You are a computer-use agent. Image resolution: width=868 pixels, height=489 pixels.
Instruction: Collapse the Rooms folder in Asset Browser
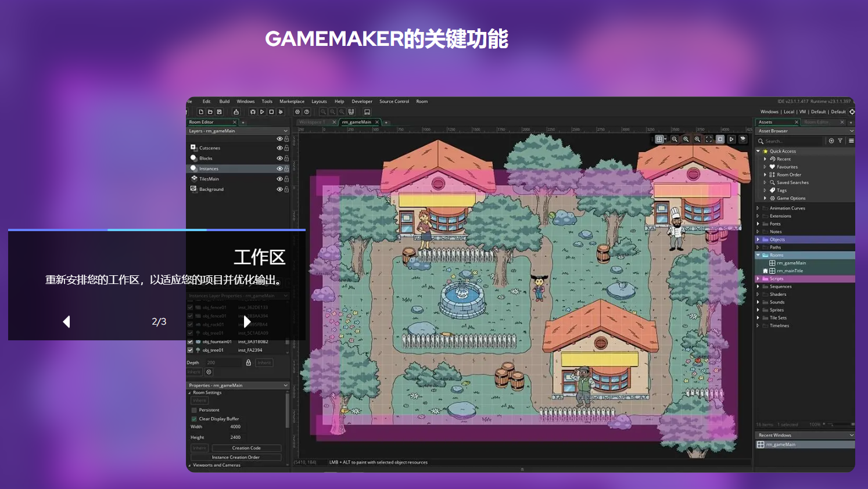pos(758,255)
